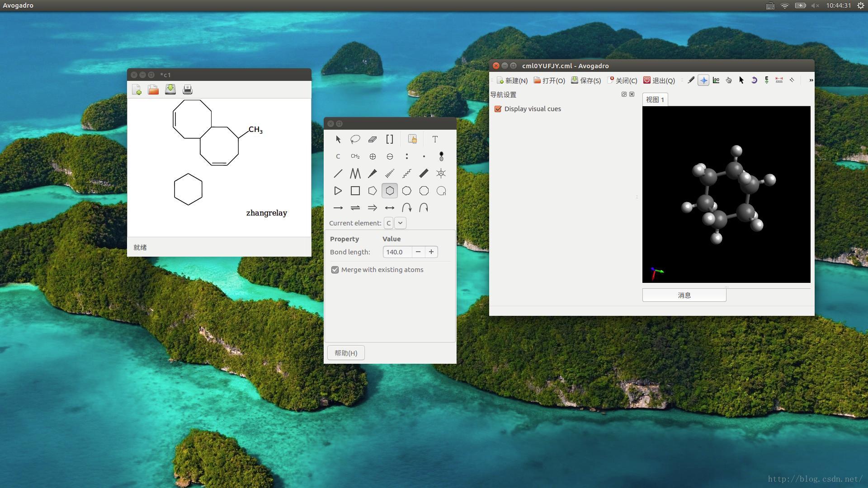Click 打开(O) in the Avogadro toolbar
The height and width of the screenshot is (488, 868).
549,80
